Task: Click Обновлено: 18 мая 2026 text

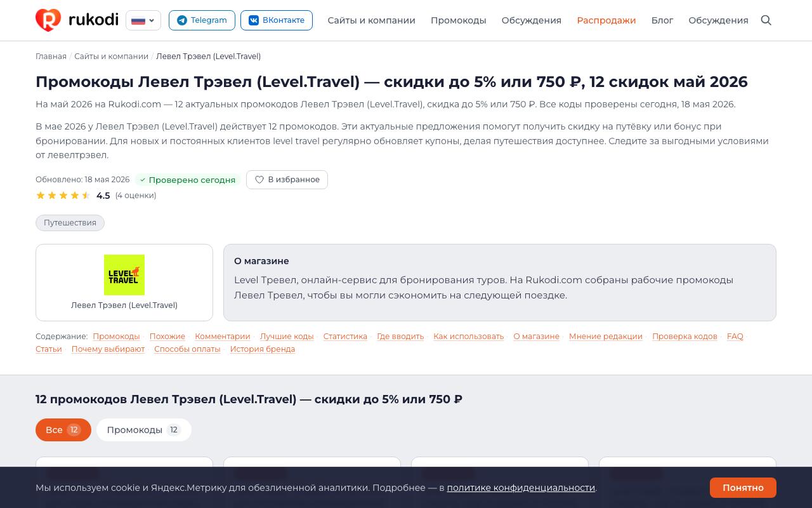Action: point(82,180)
